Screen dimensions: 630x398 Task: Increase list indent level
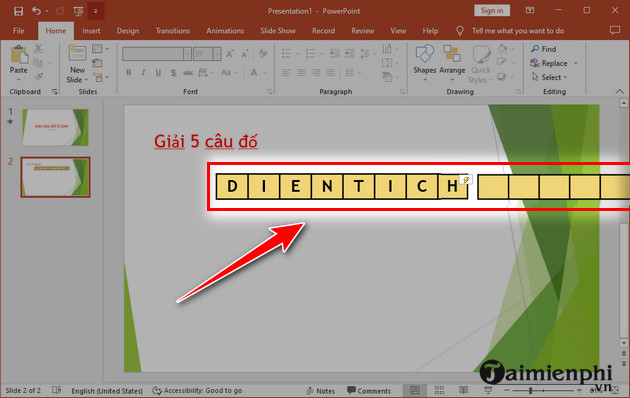click(350, 53)
